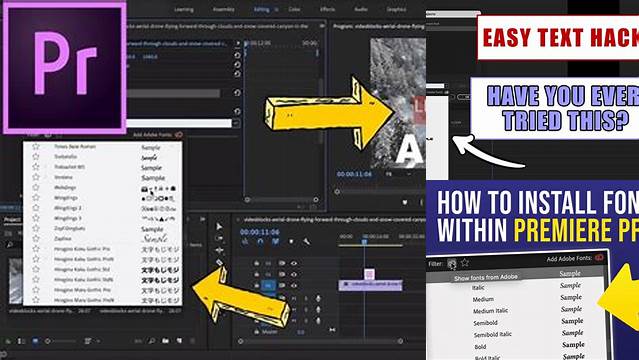Open timeline wrench display settings
The width and height of the screenshot is (639, 360).
tap(307, 242)
